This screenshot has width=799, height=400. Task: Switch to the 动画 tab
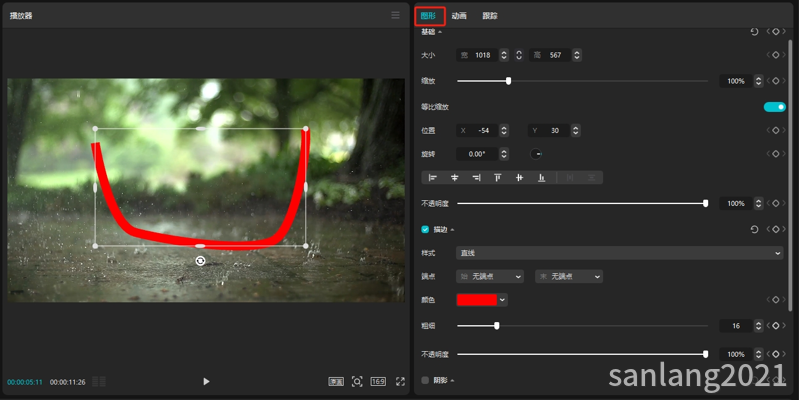click(x=458, y=16)
